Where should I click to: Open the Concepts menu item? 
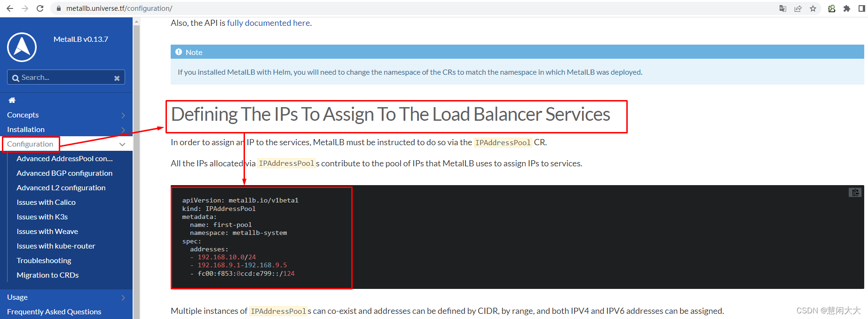click(23, 115)
